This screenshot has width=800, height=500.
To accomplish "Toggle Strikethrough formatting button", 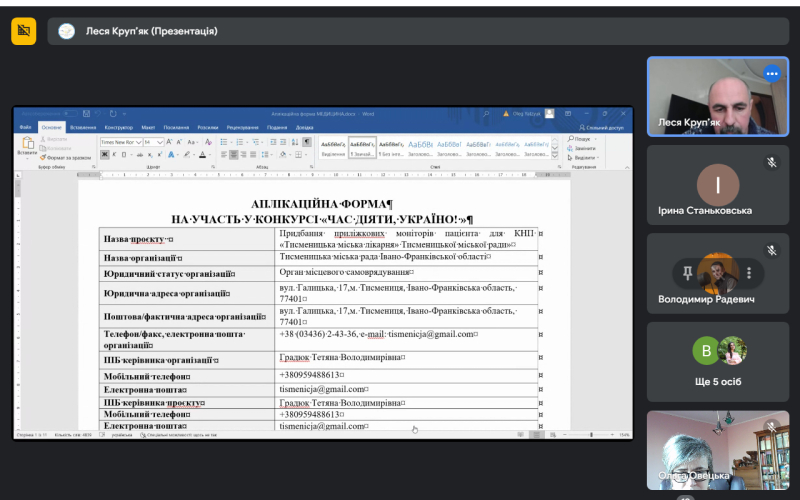I will coord(139,155).
